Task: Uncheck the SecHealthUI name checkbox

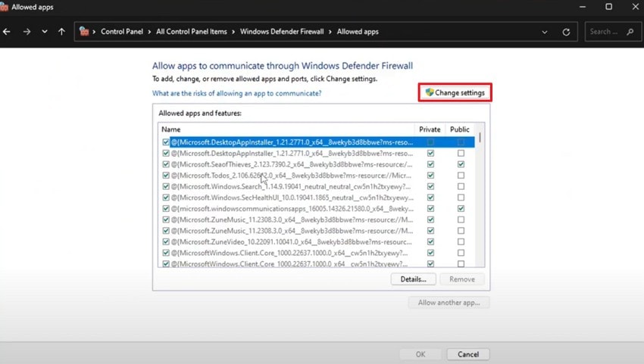Action: [166, 198]
